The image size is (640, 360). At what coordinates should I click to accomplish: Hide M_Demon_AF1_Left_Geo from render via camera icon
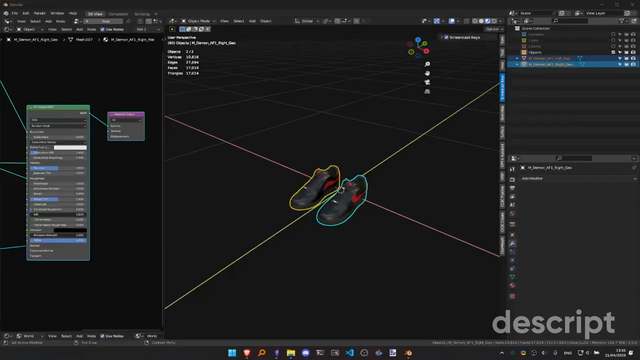[633, 58]
